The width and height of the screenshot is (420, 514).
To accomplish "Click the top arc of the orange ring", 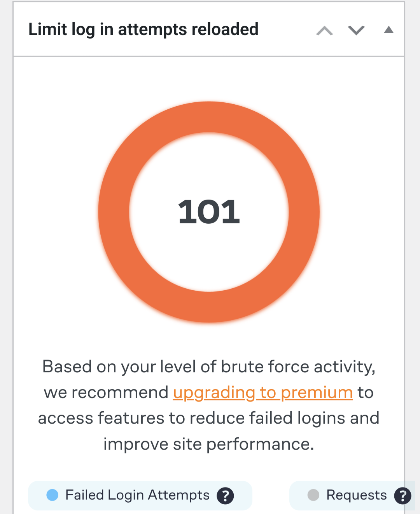I will click(209, 117).
